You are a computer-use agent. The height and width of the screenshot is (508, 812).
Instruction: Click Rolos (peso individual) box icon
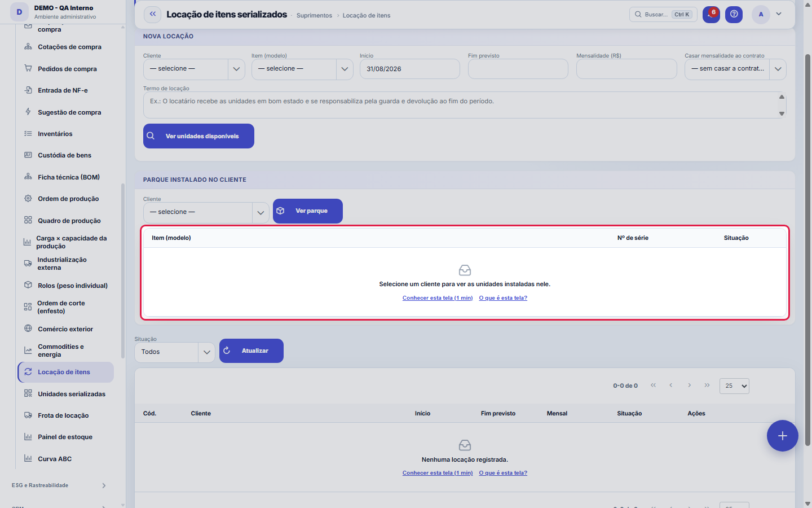(x=28, y=285)
